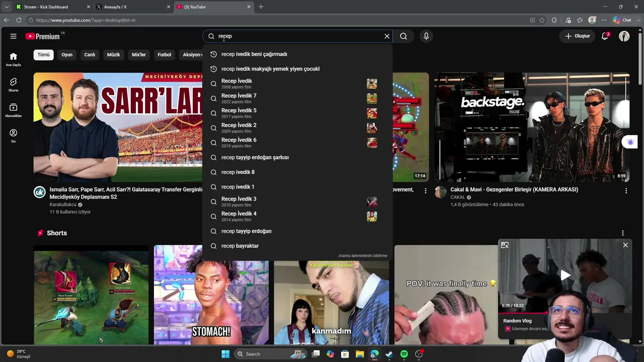Image resolution: width=644 pixels, height=362 pixels.
Task: Submit search with the magnifier button
Action: (x=404, y=36)
